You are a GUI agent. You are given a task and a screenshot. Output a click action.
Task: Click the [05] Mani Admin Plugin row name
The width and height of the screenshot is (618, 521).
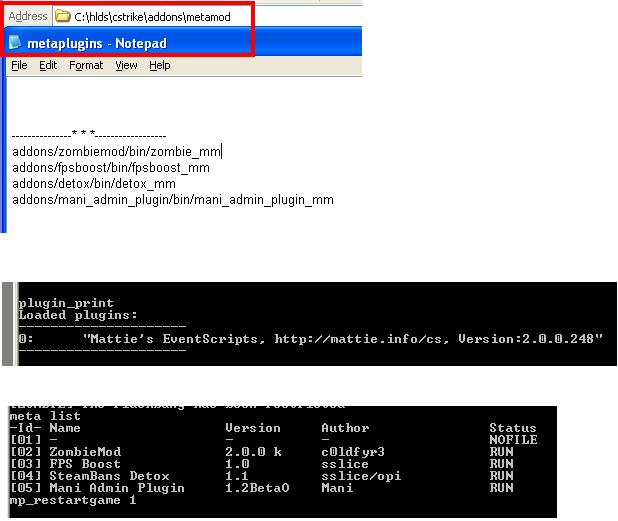pyautogui.click(x=117, y=488)
